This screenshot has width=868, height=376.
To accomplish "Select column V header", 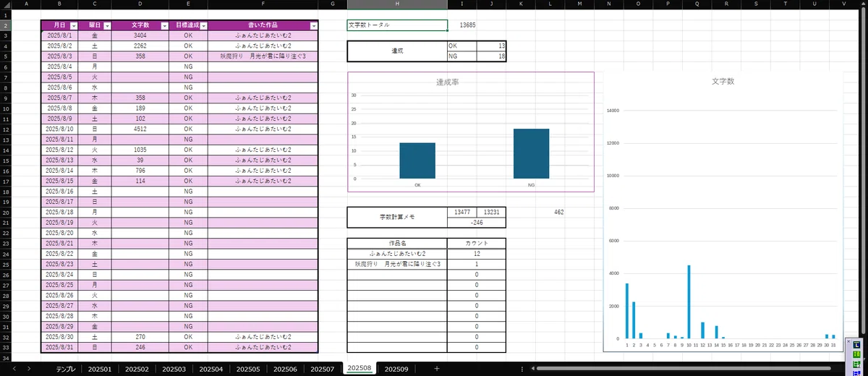I will pyautogui.click(x=844, y=4).
